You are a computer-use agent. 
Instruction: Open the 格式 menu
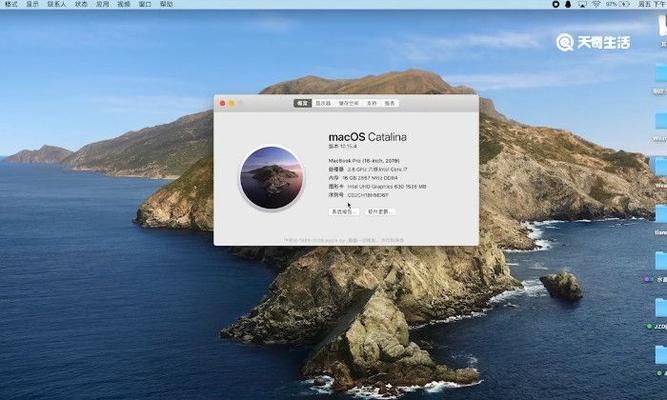point(11,4)
